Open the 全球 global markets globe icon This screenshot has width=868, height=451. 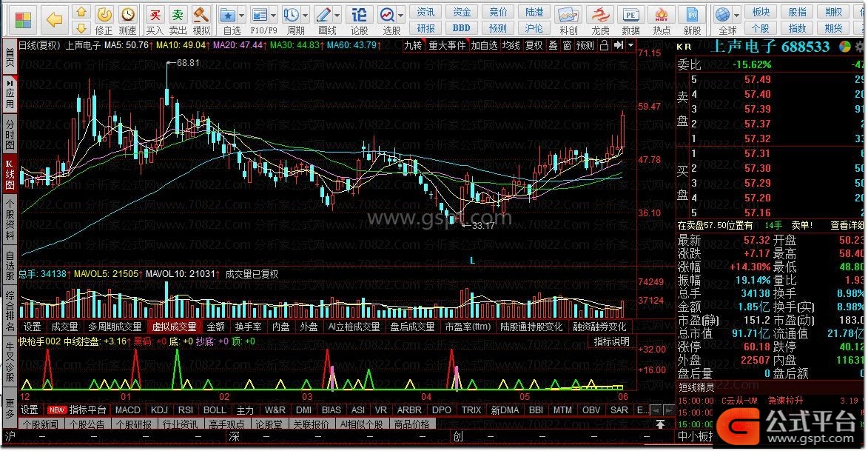coord(722,15)
